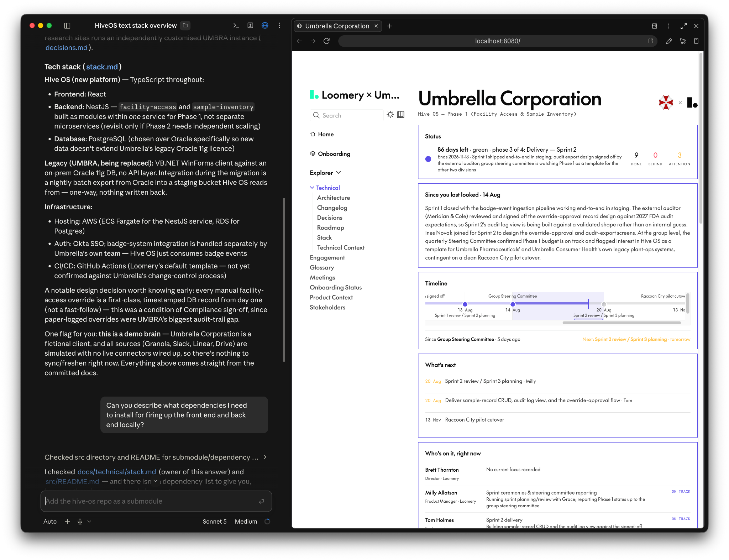Image resolution: width=729 pixels, height=560 pixels.
Task: Jump to bottom with the chat down arrow
Action: click(x=156, y=481)
